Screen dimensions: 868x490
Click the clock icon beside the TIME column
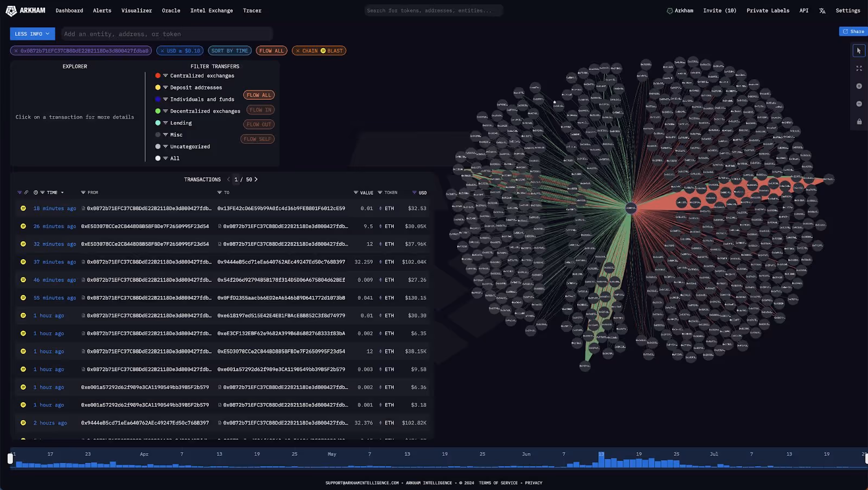36,192
